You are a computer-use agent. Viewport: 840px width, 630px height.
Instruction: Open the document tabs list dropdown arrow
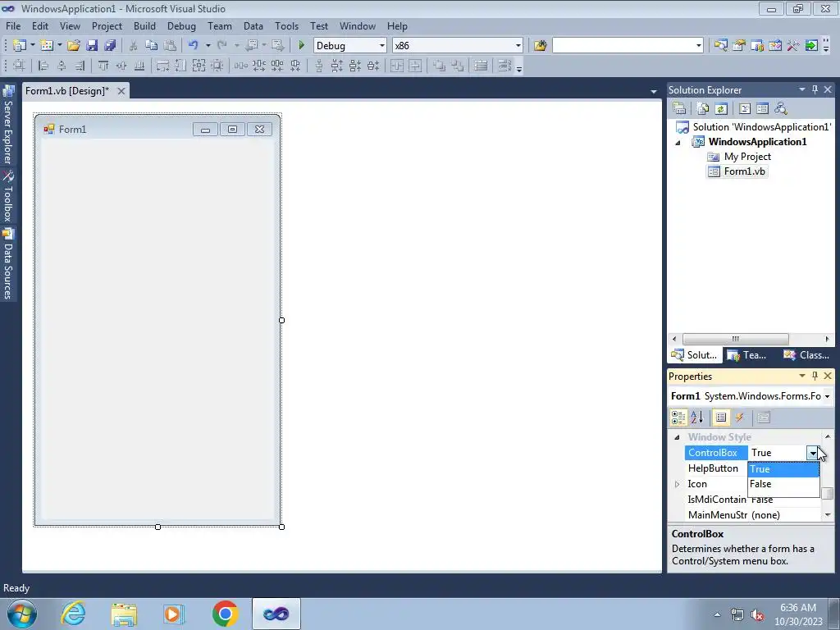click(x=654, y=92)
